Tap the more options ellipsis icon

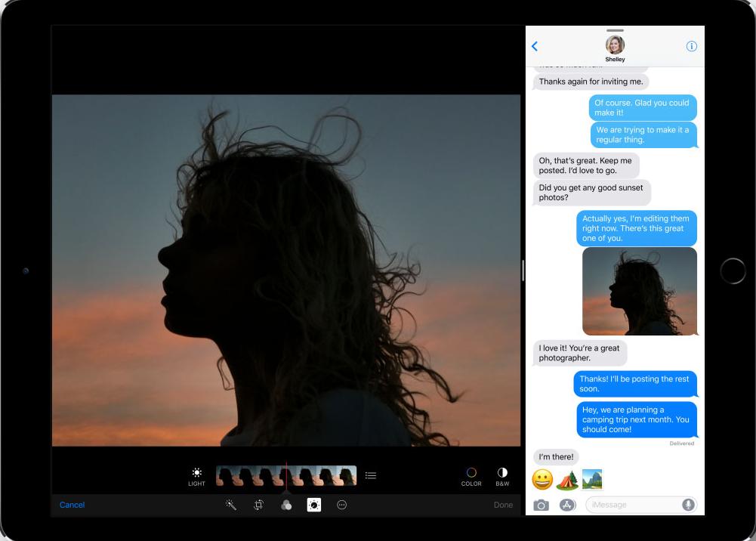[x=341, y=505]
